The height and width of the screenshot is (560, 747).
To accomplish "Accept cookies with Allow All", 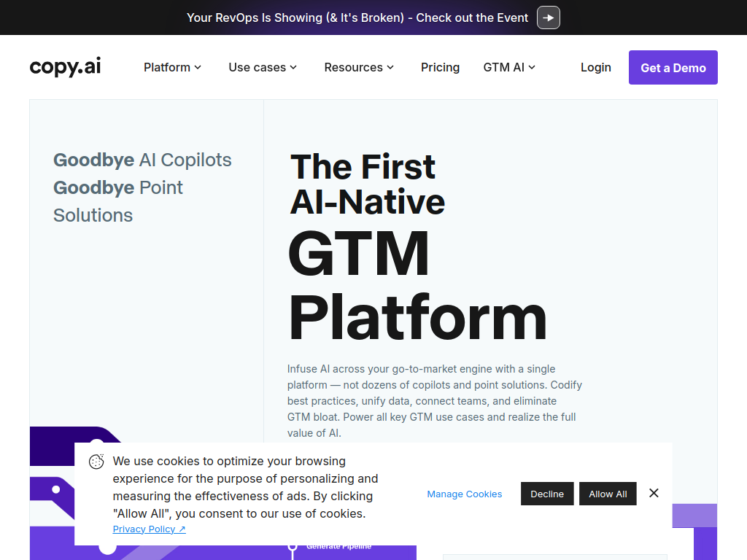I will coord(608,494).
